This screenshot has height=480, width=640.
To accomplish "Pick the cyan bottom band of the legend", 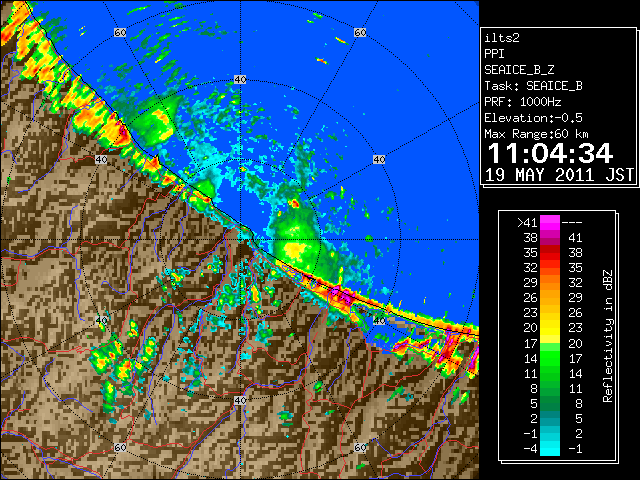I will [550, 448].
